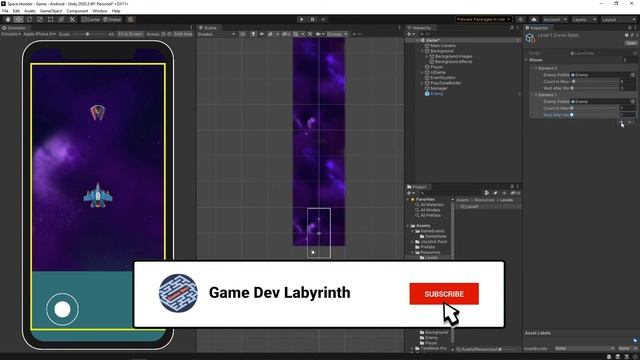
Task: Open the Window menu
Action: tap(100, 11)
